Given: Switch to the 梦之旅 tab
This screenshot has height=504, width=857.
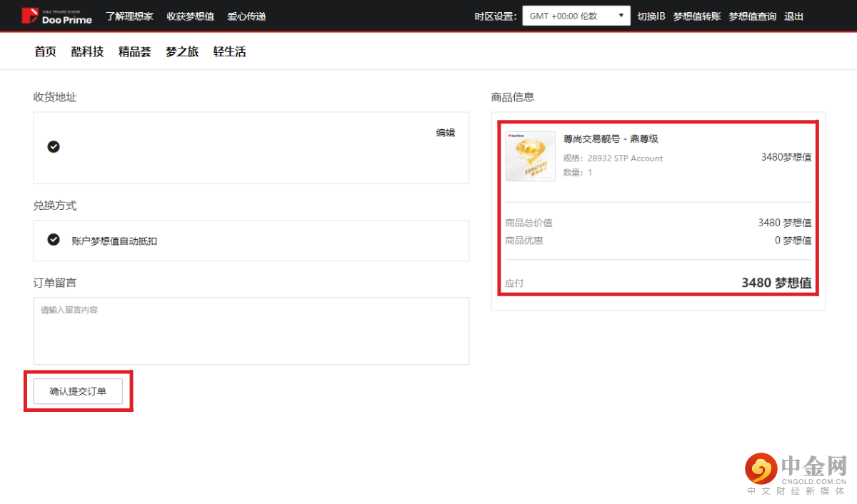Looking at the screenshot, I should [x=182, y=51].
